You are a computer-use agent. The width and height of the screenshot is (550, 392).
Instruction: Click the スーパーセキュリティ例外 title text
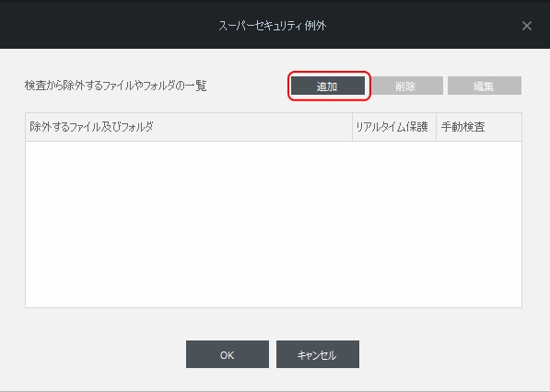coord(273,26)
